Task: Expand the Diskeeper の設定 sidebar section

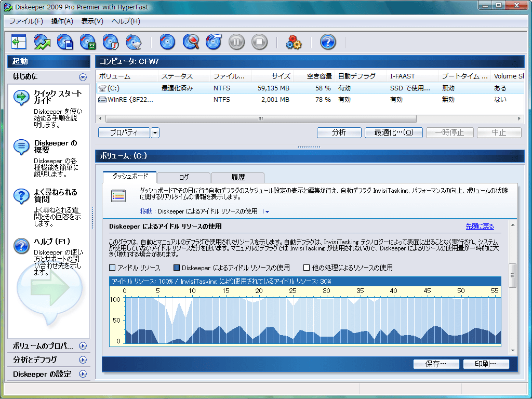Action: pos(83,374)
